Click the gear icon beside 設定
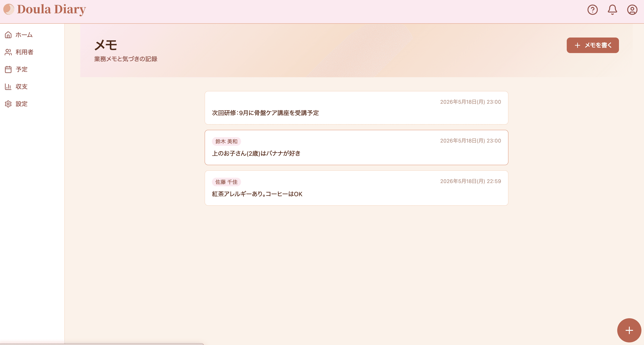644x345 pixels. (8, 104)
